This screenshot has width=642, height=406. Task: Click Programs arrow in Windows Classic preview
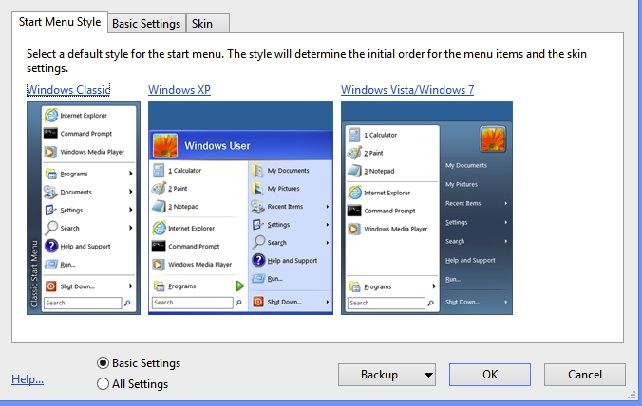pyautogui.click(x=131, y=174)
